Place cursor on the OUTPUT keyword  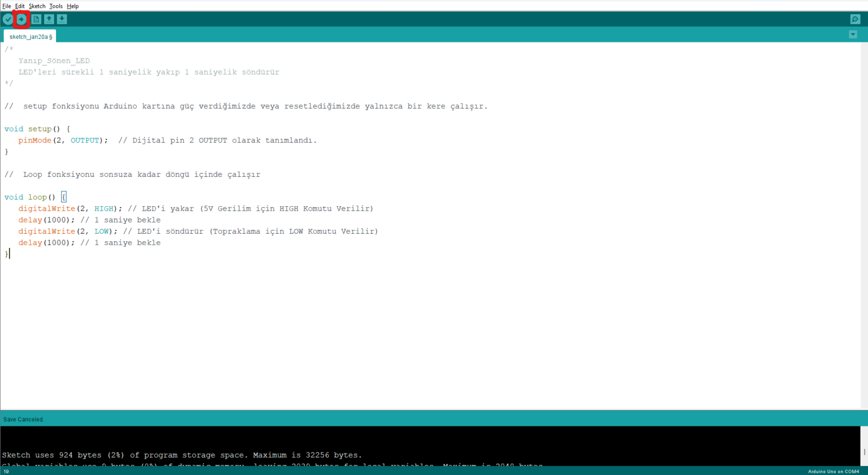click(x=85, y=141)
